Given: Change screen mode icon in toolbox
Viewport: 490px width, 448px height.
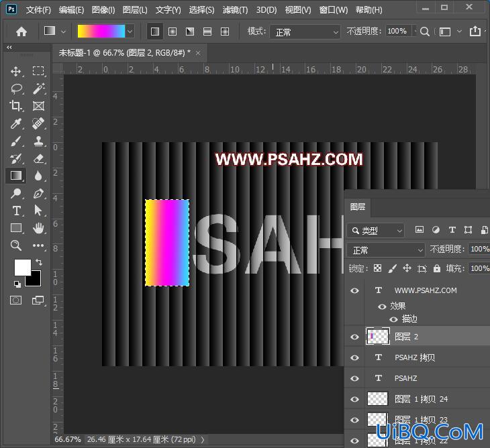Looking at the screenshot, I should coord(38,300).
